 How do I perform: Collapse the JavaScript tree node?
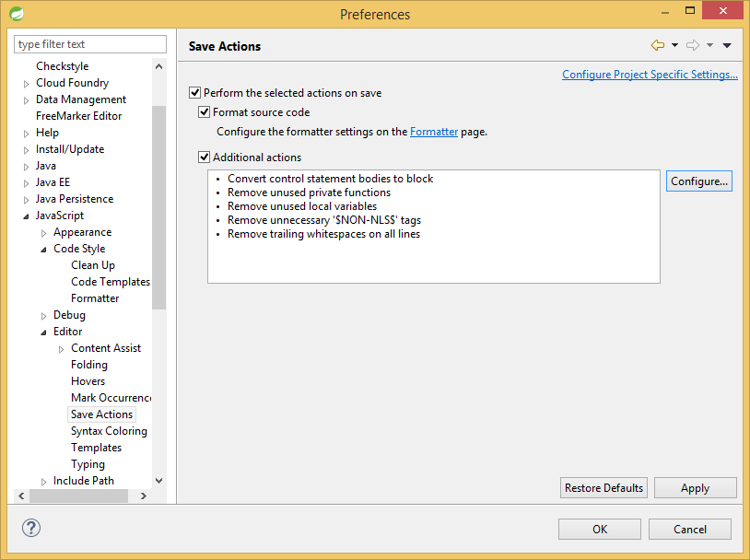click(27, 216)
